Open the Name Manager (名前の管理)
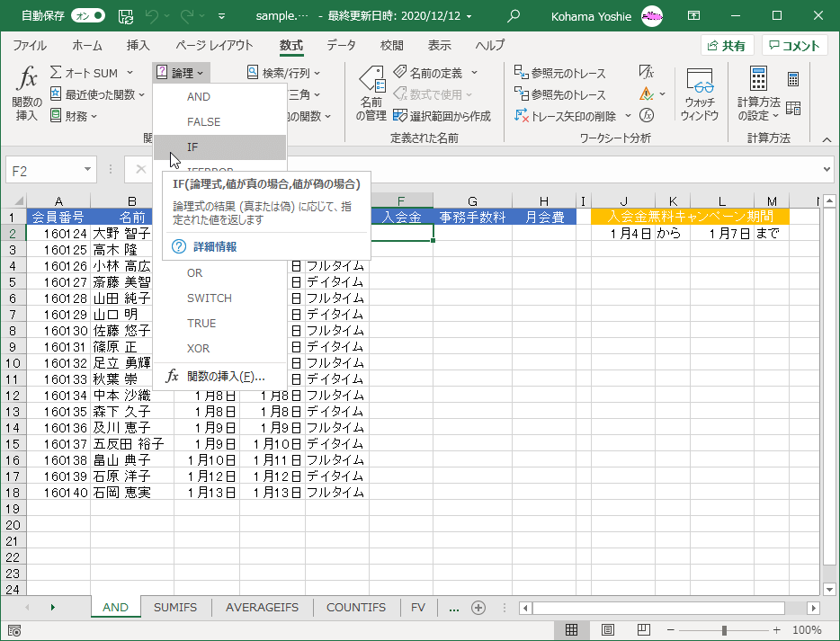This screenshot has width=840, height=641. [371, 93]
